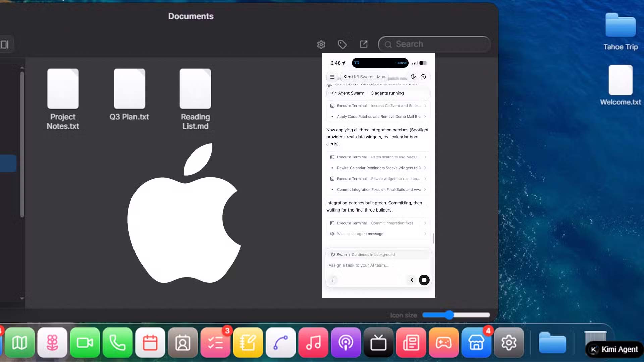
Task: Open Kimi K3 Swarm Max model selector
Action: point(364,77)
